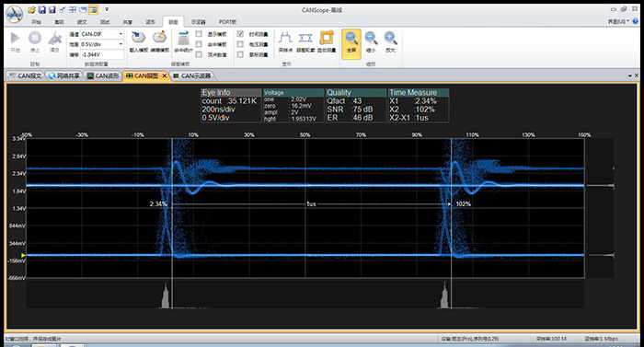The height and width of the screenshot is (347, 644).
Task: Click the stop (停止) acquisition button
Action: (x=35, y=39)
